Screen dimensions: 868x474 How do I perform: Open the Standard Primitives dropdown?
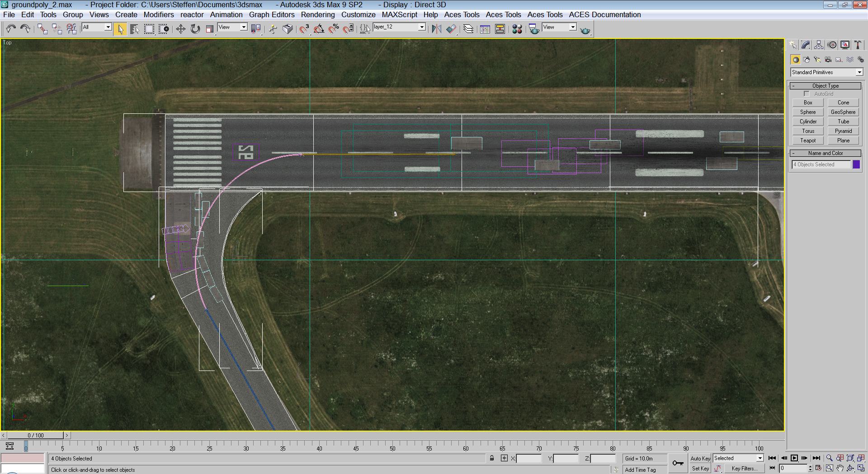point(826,72)
